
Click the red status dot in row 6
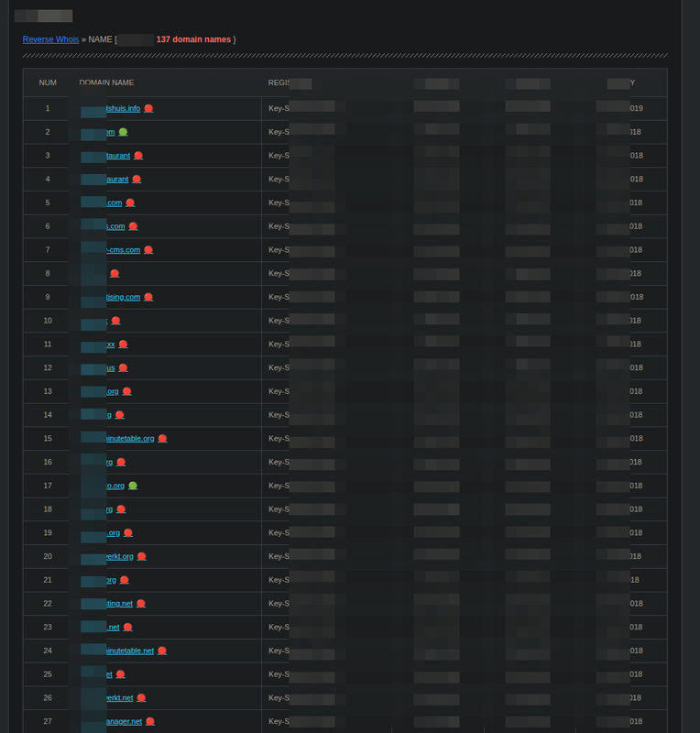(x=133, y=226)
